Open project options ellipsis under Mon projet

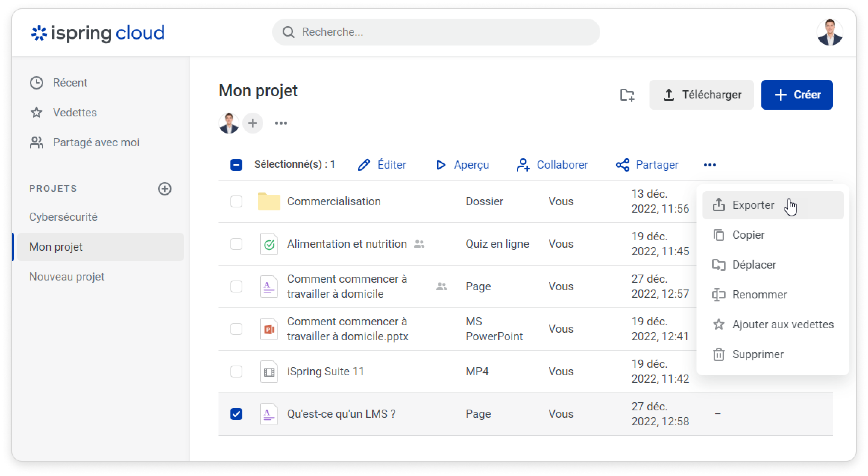(281, 123)
